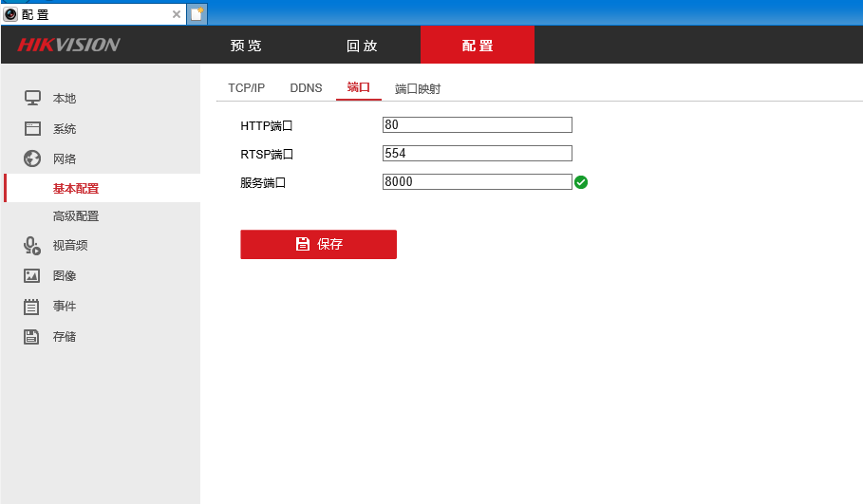Click the 视音频 microphone icon
The image size is (863, 504).
(x=32, y=246)
